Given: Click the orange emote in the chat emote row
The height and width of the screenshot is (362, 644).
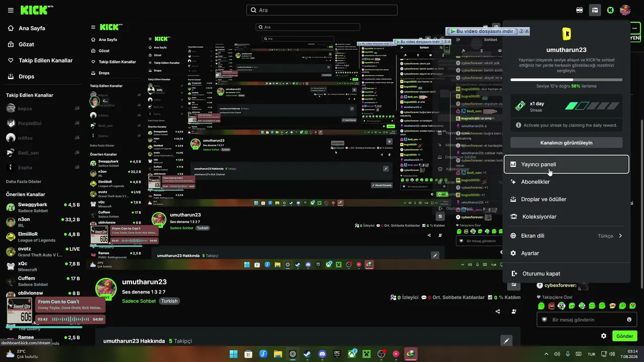Looking at the screenshot, I should coord(612,306).
